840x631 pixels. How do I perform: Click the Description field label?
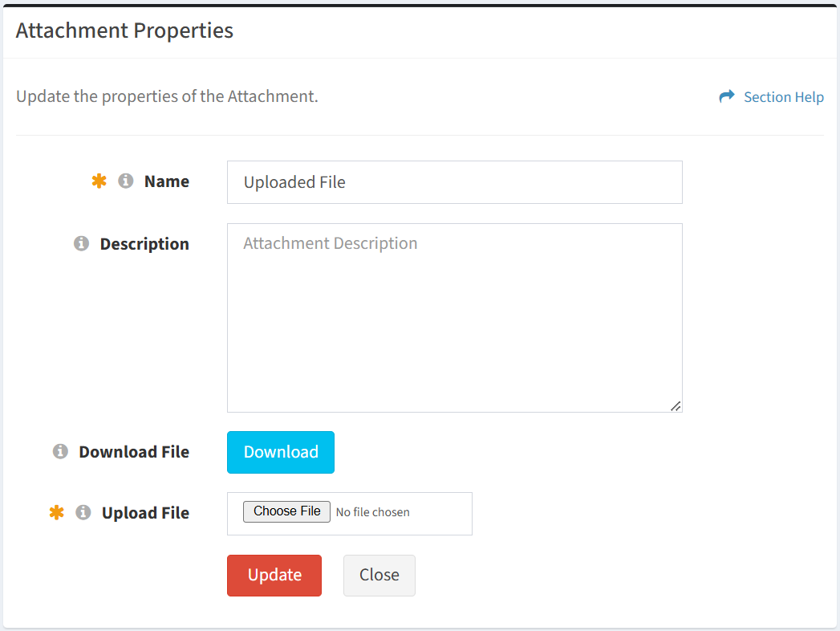144,244
